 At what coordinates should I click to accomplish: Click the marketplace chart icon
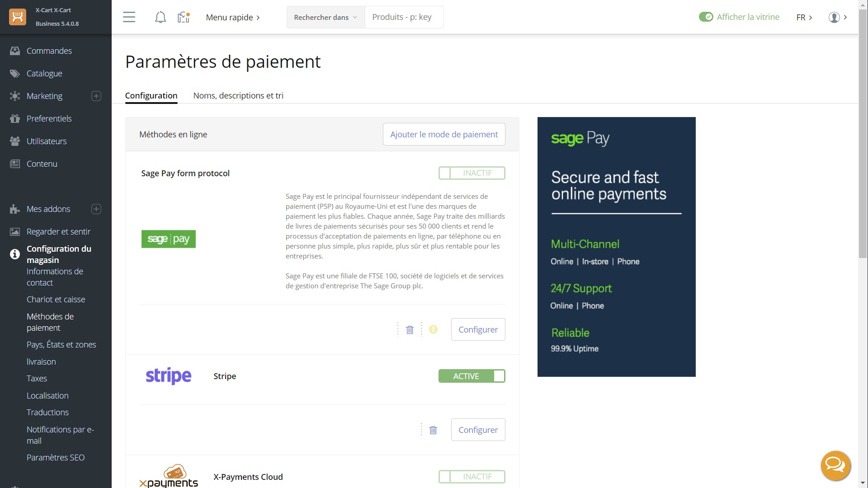point(183,17)
